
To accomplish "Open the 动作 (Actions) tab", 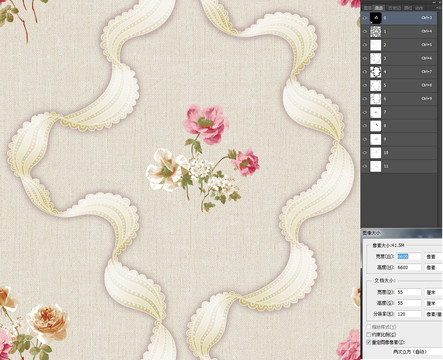I will point(419,8).
